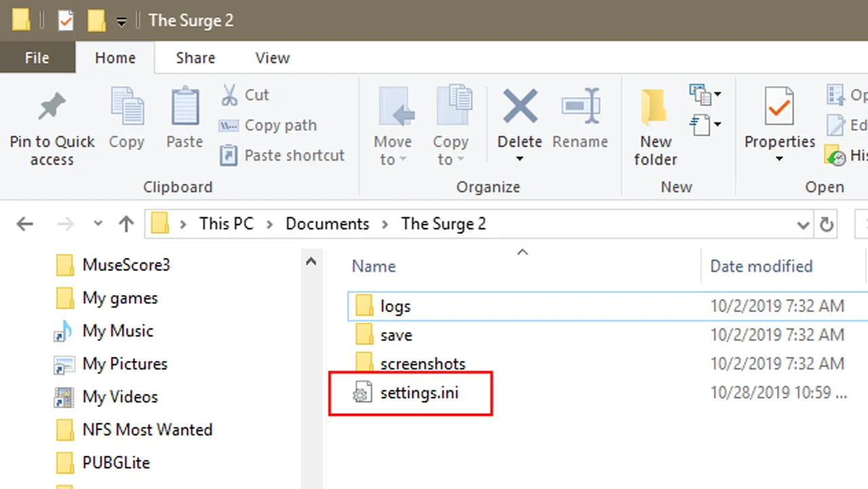The image size is (868, 489).
Task: Click the title bar Properties quick-access icon
Action: click(65, 20)
